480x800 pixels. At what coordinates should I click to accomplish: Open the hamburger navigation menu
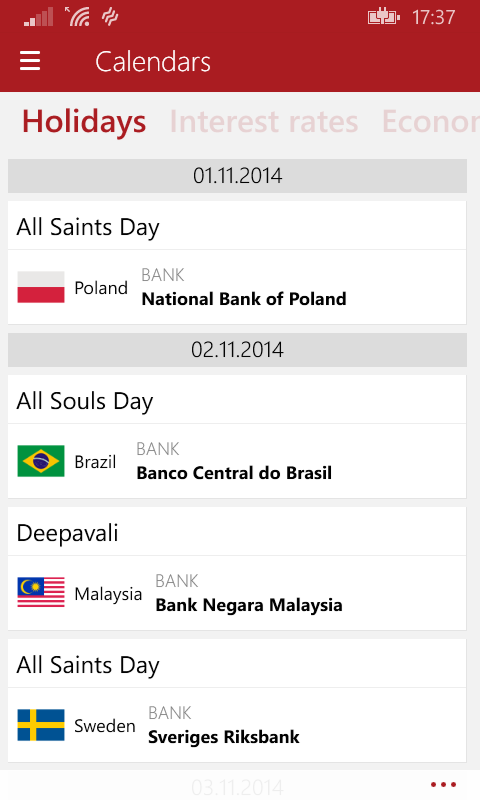[x=30, y=61]
